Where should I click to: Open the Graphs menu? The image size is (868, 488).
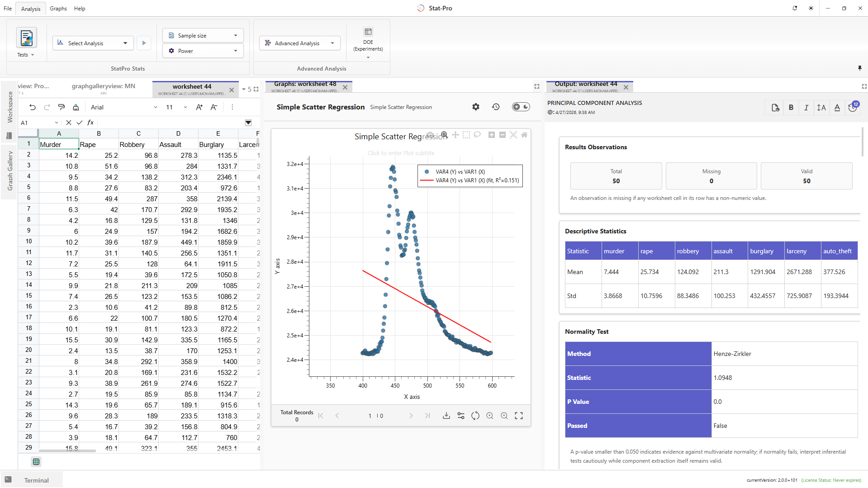click(x=58, y=9)
